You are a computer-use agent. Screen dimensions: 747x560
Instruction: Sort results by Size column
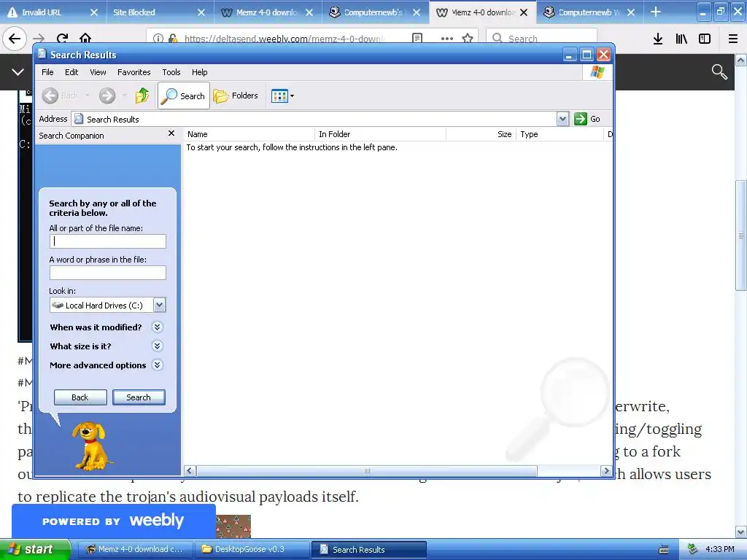tap(481, 134)
